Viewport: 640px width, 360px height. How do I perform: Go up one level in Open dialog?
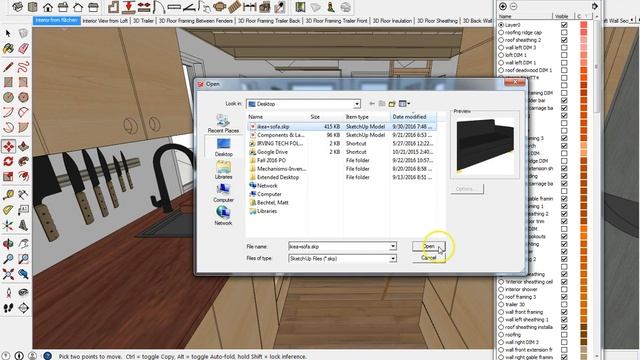click(x=382, y=104)
